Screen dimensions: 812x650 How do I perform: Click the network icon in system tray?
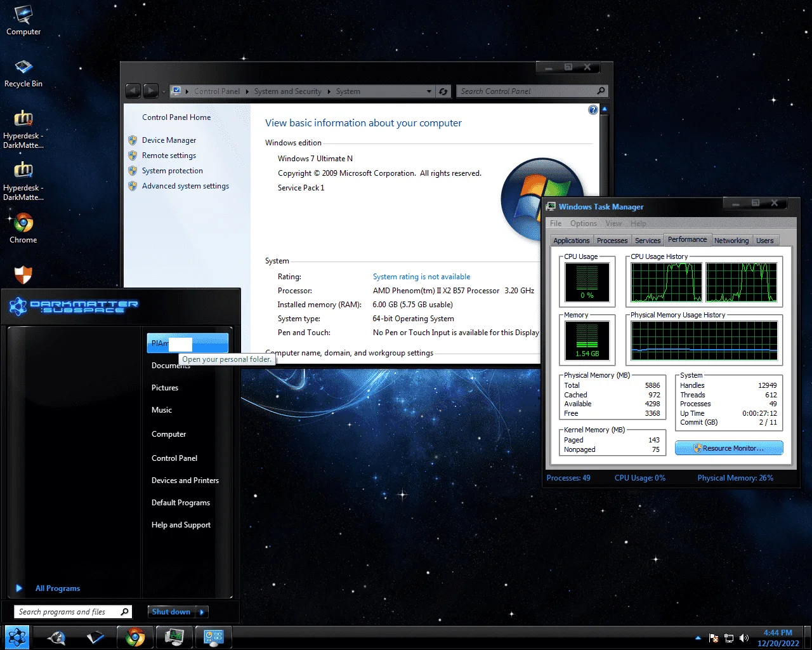point(729,638)
